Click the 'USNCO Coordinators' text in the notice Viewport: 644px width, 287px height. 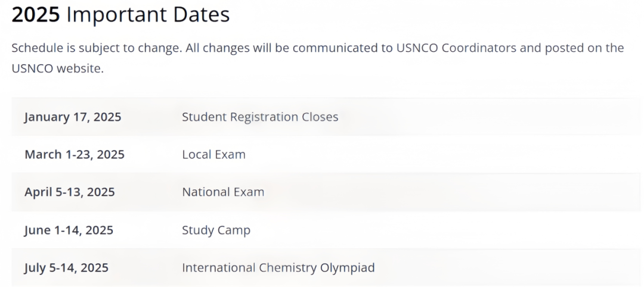point(456,48)
